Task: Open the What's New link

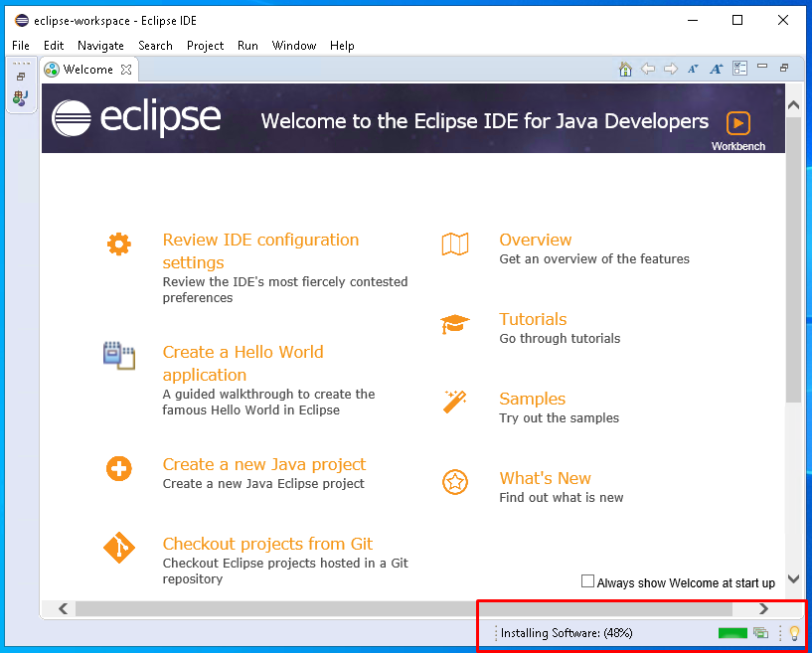Action: (x=545, y=478)
